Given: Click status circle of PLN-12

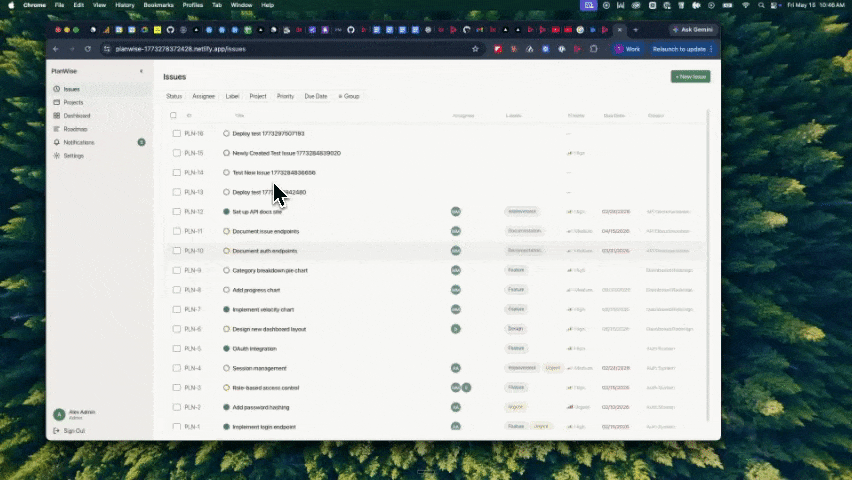Looking at the screenshot, I should click(227, 211).
